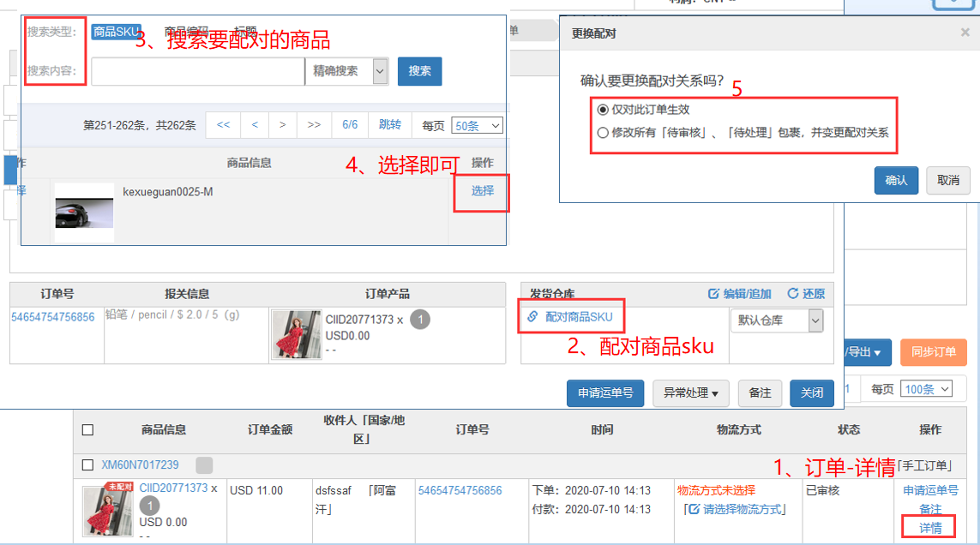Click order number 54654754756856 in order list
The width and height of the screenshot is (980, 545).
(x=460, y=491)
